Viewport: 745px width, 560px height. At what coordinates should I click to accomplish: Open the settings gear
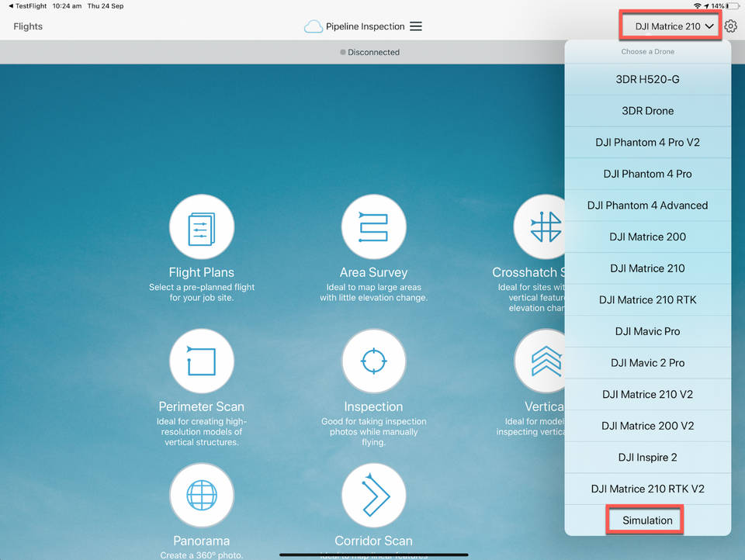pos(730,26)
